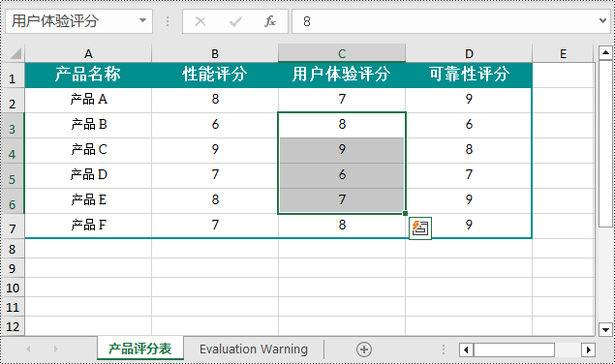Select row 4 header
The image size is (615, 364).
tap(13, 151)
